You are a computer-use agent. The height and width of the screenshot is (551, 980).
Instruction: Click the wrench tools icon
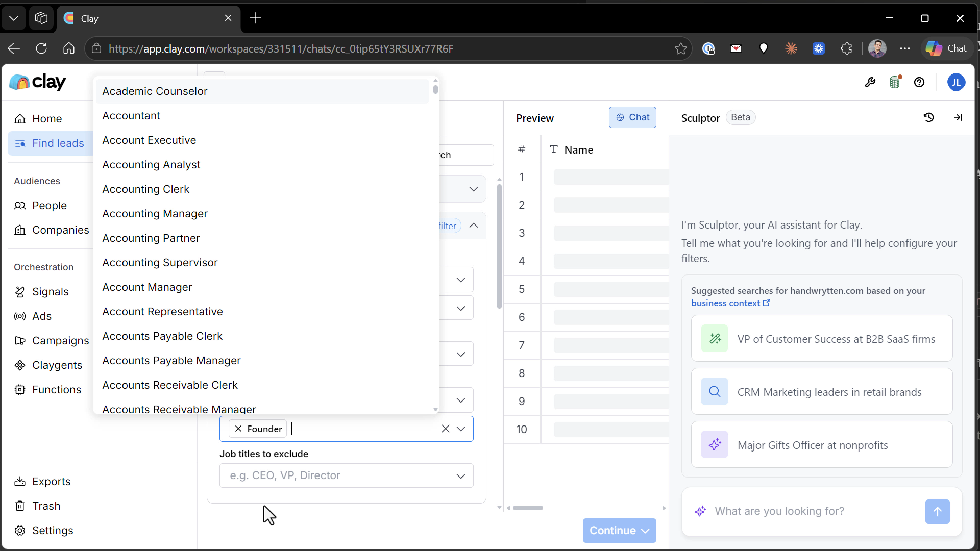point(870,82)
